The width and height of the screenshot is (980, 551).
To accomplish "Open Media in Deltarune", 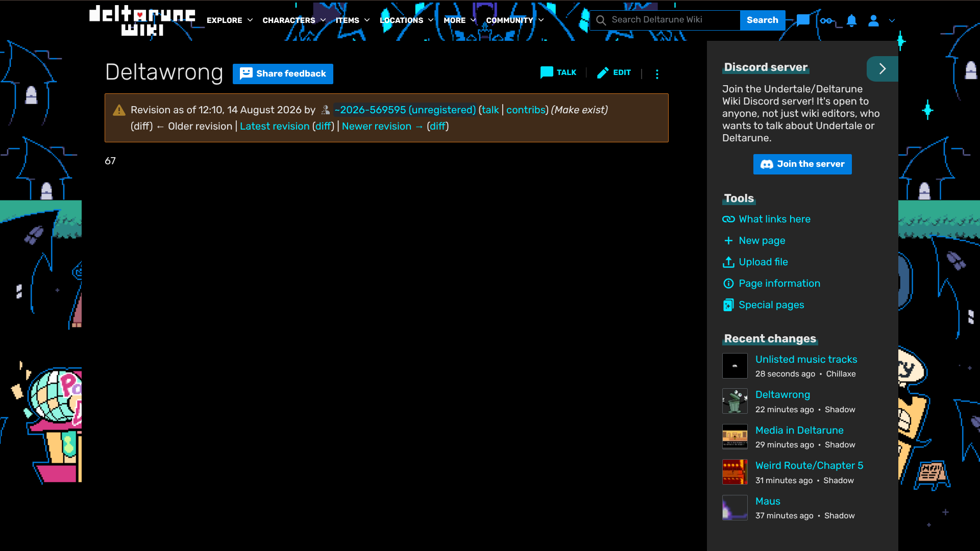I will pyautogui.click(x=799, y=430).
